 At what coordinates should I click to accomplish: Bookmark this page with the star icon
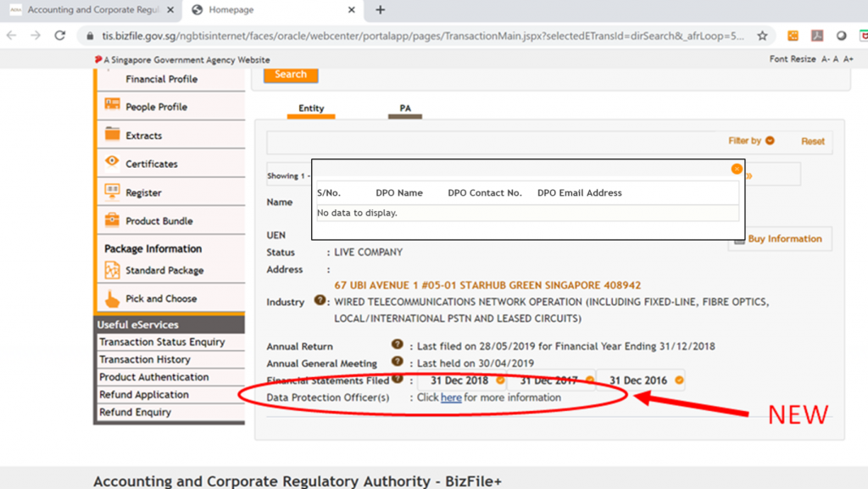coord(762,36)
